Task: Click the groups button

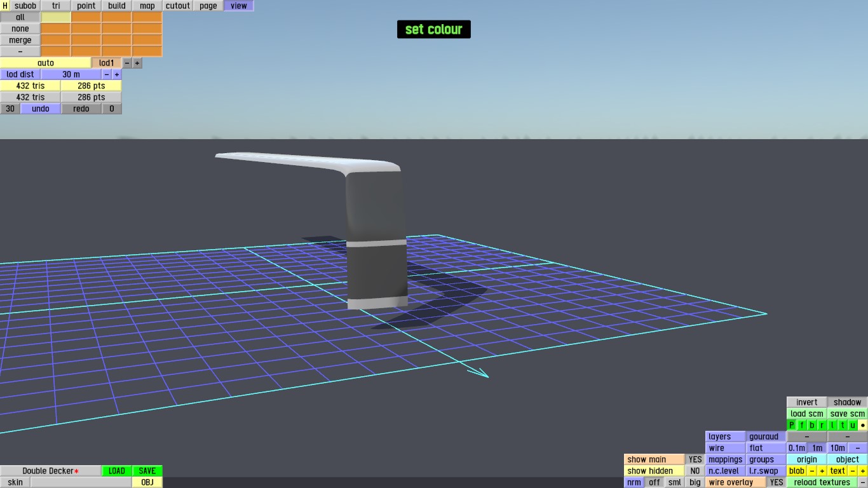Action: 766,459
